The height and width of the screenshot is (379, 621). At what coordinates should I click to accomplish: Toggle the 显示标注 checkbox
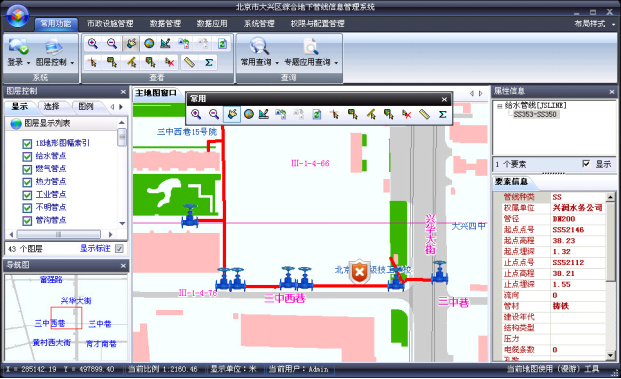119,249
